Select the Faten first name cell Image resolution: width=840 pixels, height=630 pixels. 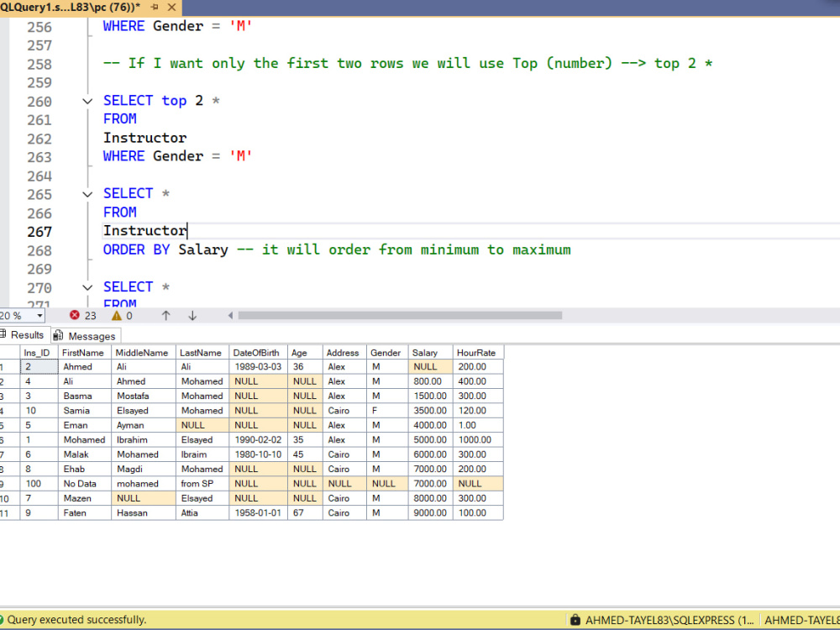85,512
